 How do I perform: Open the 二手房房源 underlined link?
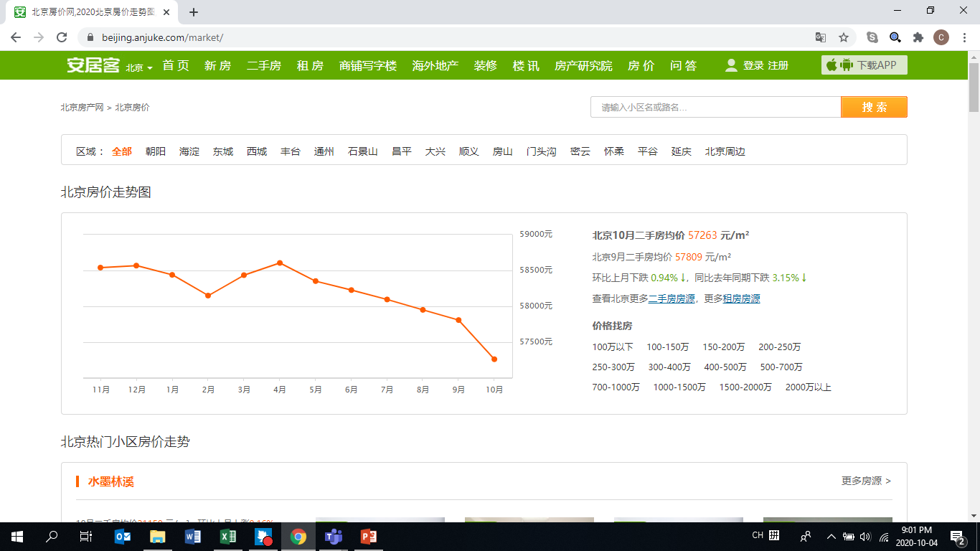672,298
